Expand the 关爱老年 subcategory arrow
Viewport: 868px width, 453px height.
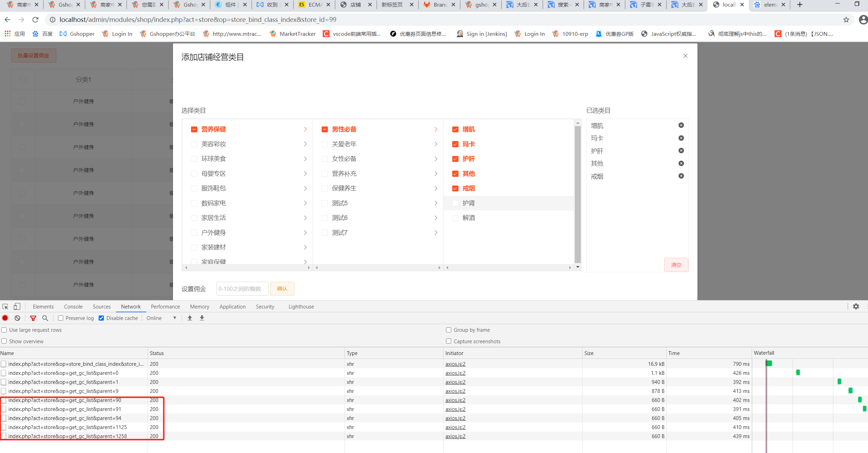click(x=436, y=144)
